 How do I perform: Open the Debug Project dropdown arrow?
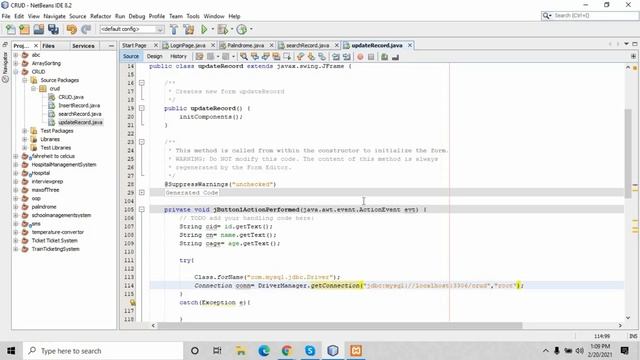pos(232,29)
